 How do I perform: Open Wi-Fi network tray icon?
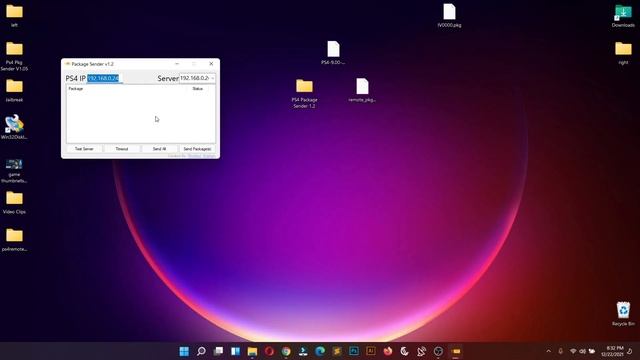(x=573, y=351)
